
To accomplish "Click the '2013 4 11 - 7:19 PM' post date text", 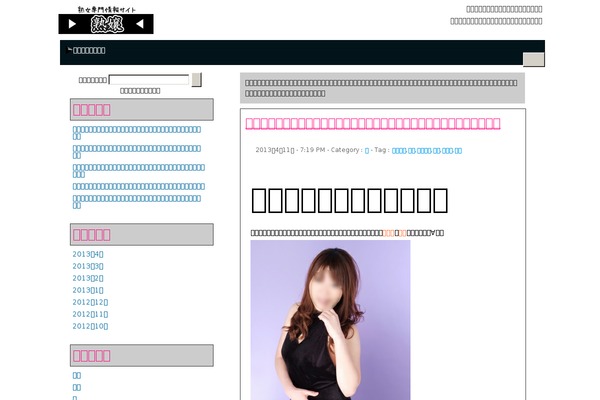I will [x=290, y=150].
